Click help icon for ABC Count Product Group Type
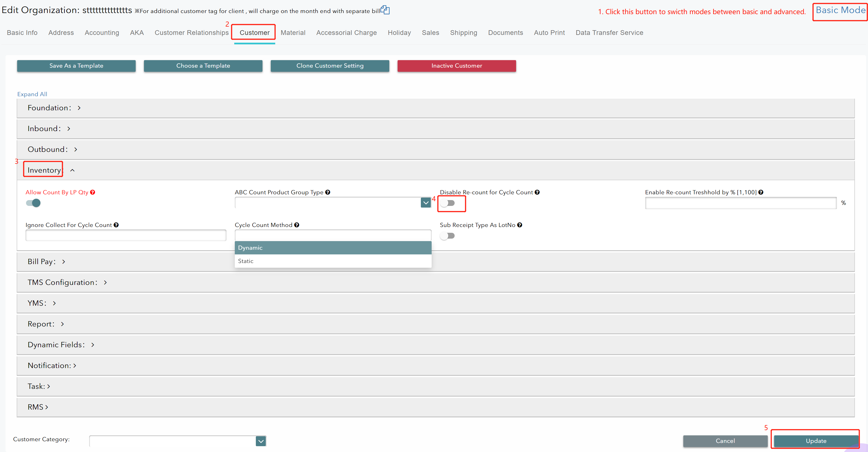 (x=328, y=192)
